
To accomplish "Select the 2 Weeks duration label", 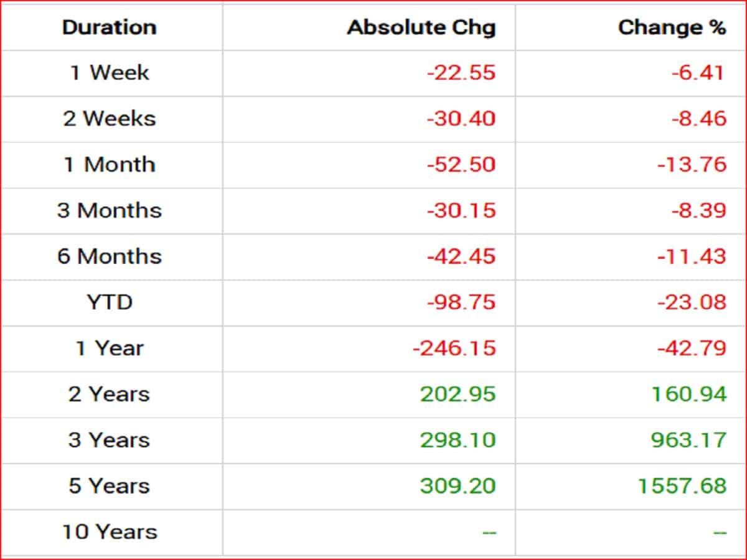I will click(x=110, y=118).
